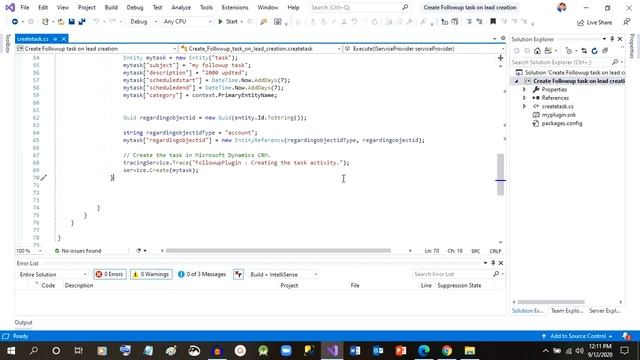Open the Output panel tab
Image resolution: width=640 pixels, height=360 pixels.
tap(23, 322)
